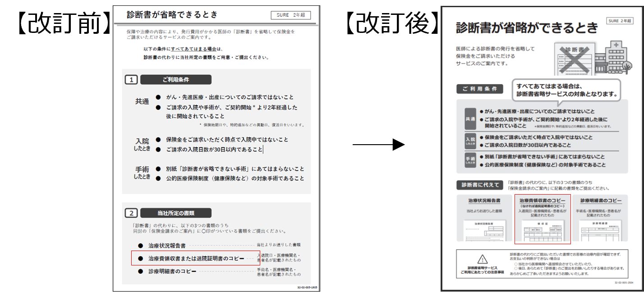
Task: Click the 診断書に代えて header bar
Action: click(480, 185)
